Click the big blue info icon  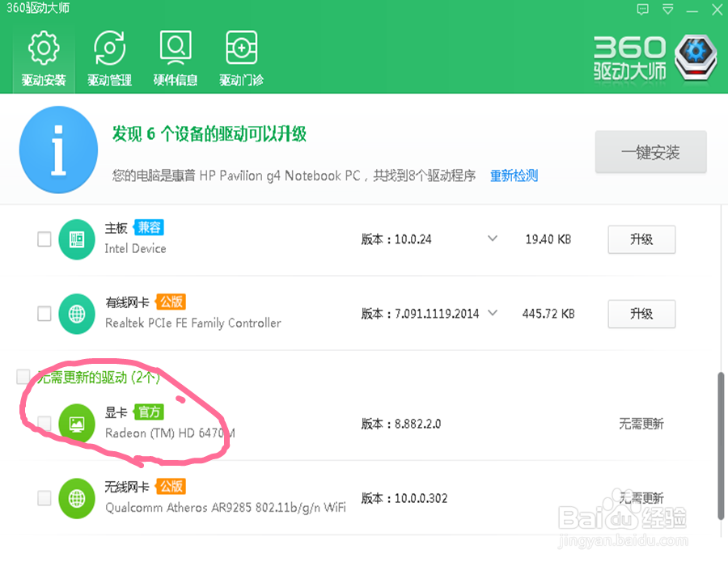58,149
